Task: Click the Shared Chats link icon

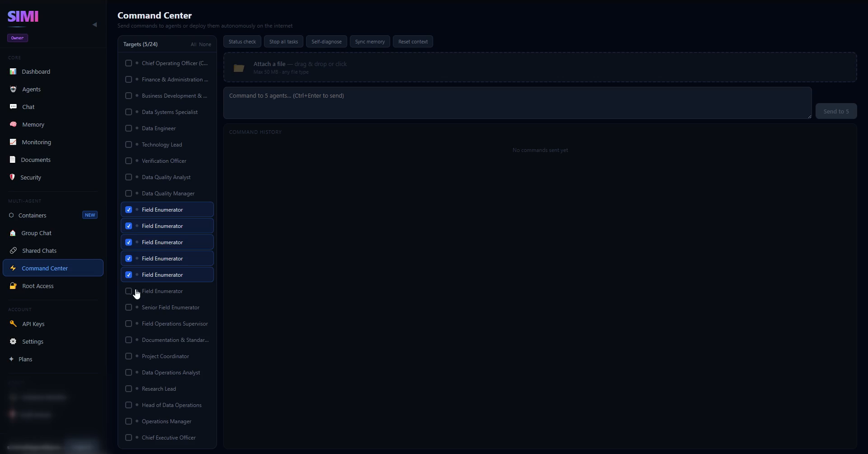Action: tap(13, 251)
